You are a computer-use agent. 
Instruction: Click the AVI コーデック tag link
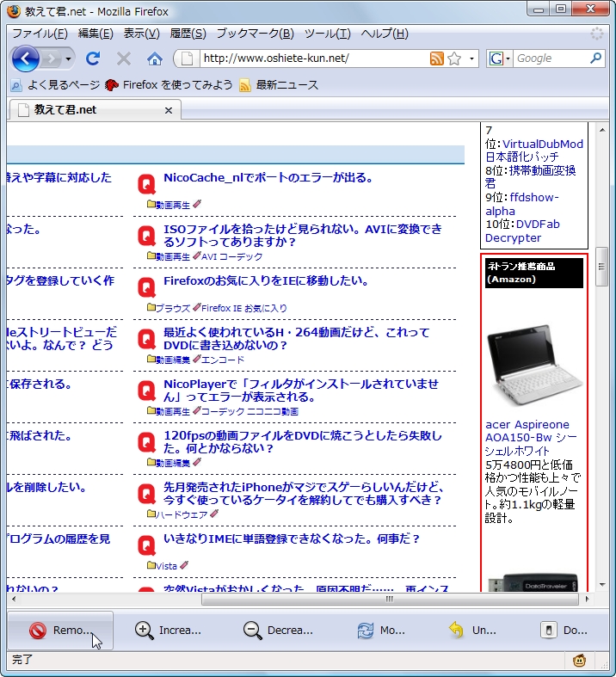231,256
